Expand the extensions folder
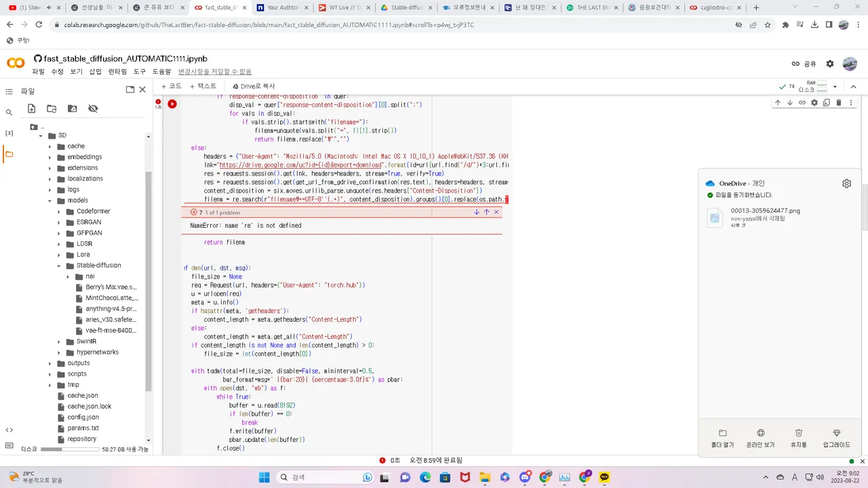This screenshot has width=868, height=488. (50, 168)
